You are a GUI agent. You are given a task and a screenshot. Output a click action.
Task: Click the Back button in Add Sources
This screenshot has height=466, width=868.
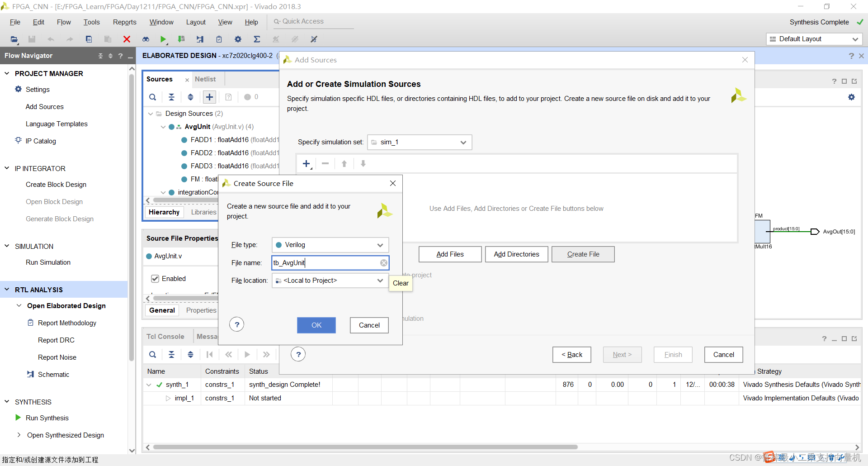click(572, 355)
